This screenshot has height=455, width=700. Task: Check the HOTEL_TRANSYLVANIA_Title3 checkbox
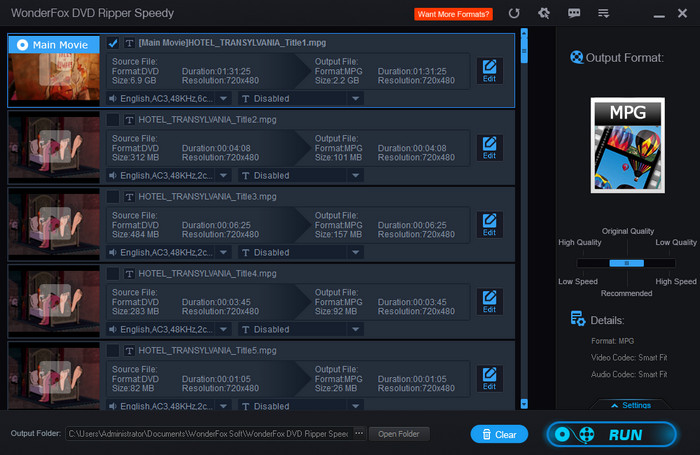click(x=113, y=196)
